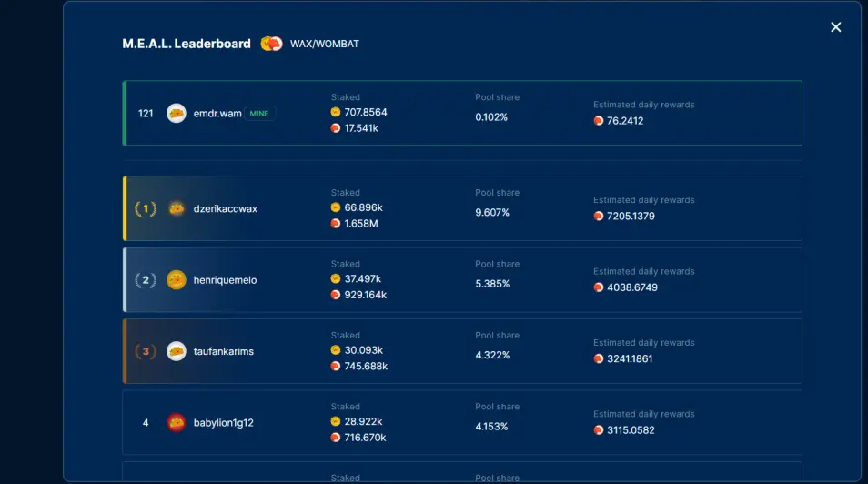
Task: Click reward coin icon beside 3115.0582
Action: tap(599, 430)
